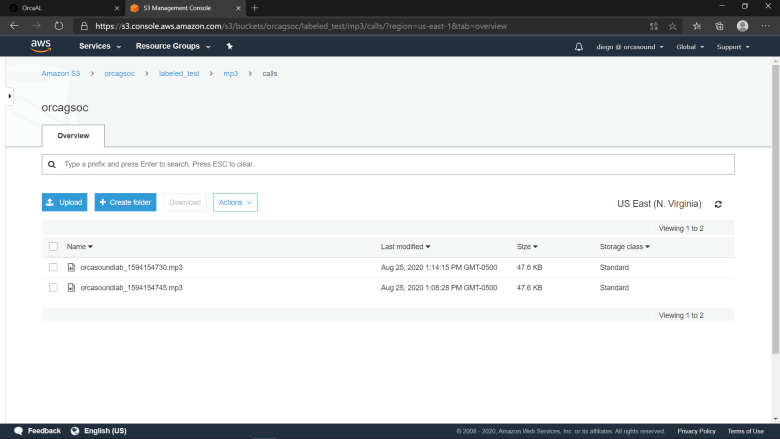
Task: Open the notifications bell icon
Action: pos(579,47)
